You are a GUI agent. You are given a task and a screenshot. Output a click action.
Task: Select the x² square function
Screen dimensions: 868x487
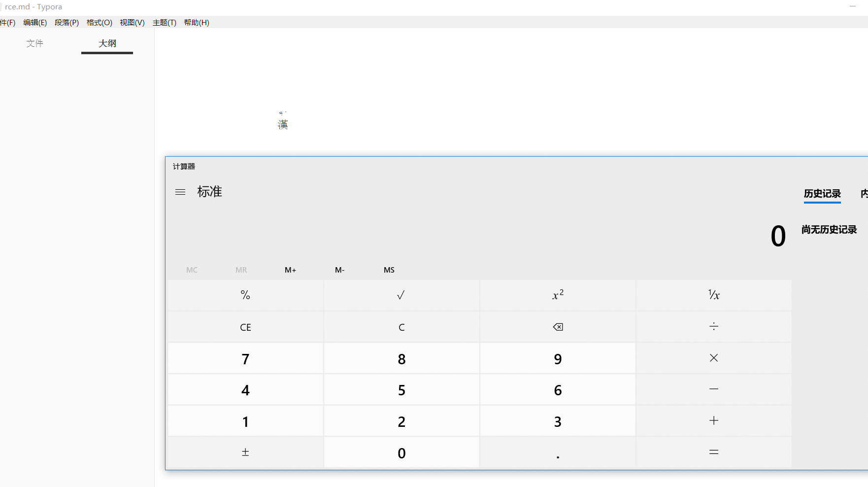557,295
